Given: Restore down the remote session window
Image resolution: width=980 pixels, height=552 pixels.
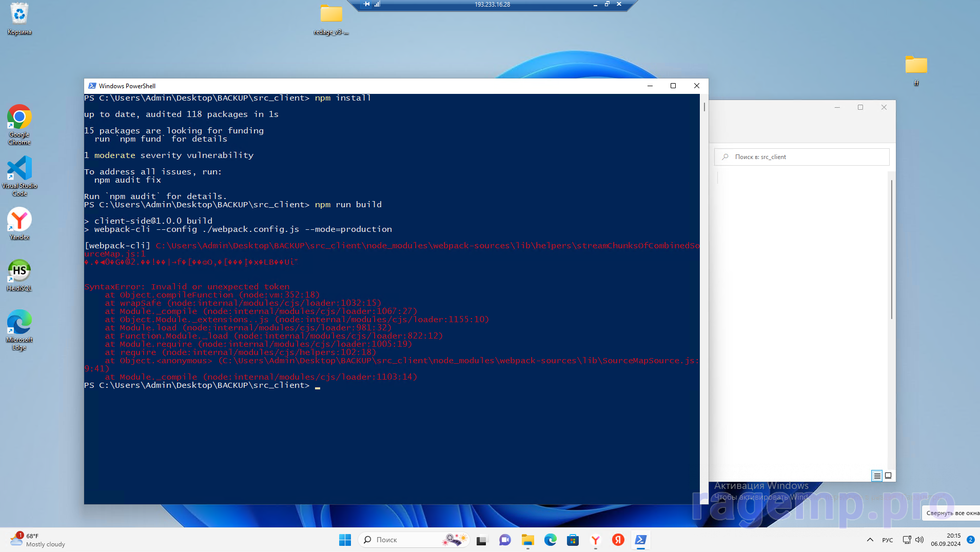Looking at the screenshot, I should coord(607,4).
